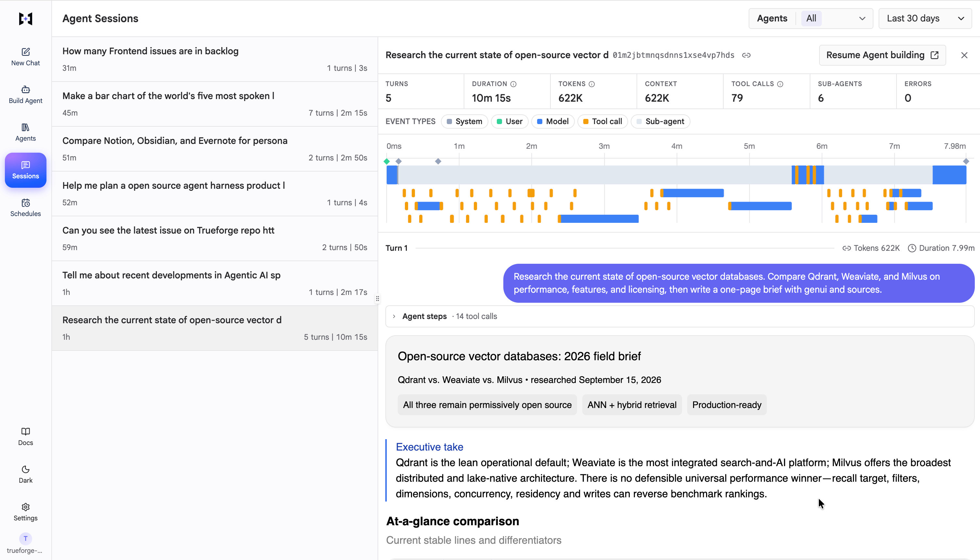Open the Agents All filter dropdown
980x560 pixels.
[811, 19]
